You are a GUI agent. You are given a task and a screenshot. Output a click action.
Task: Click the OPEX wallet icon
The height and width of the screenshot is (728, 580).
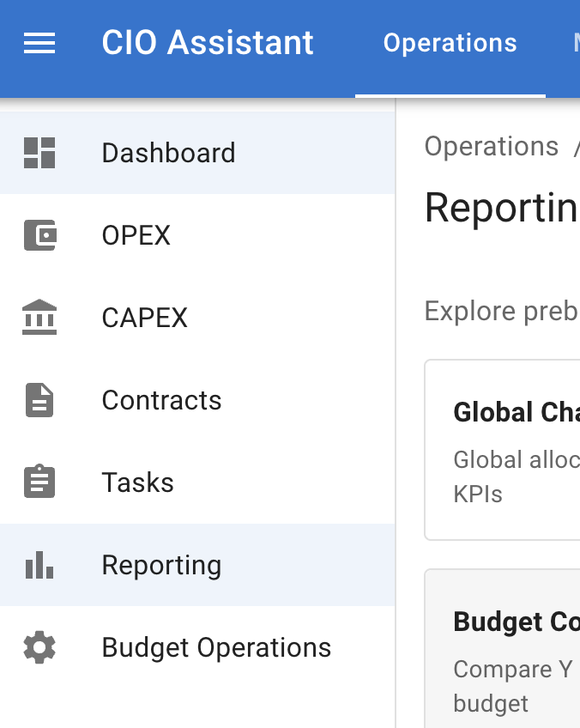[39, 235]
